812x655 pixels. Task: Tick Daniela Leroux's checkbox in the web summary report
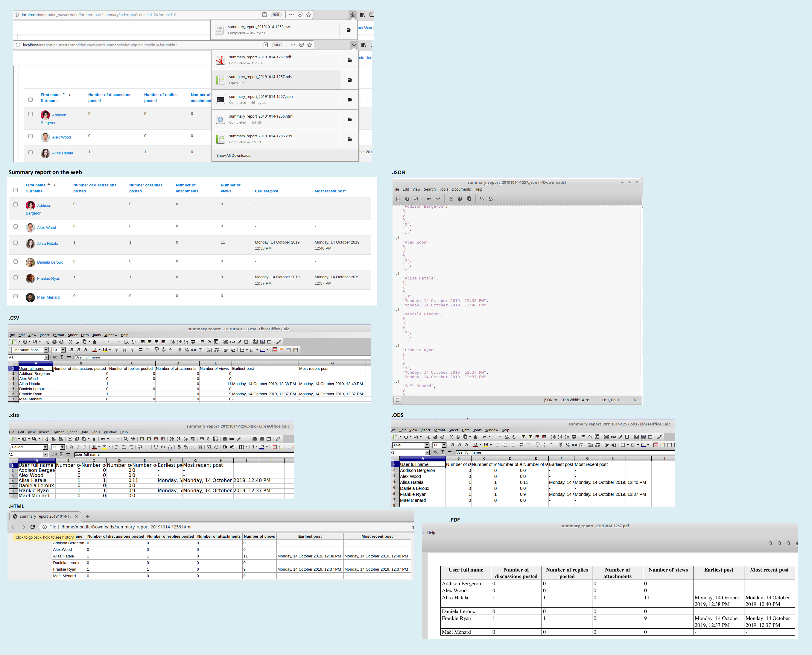(16, 262)
